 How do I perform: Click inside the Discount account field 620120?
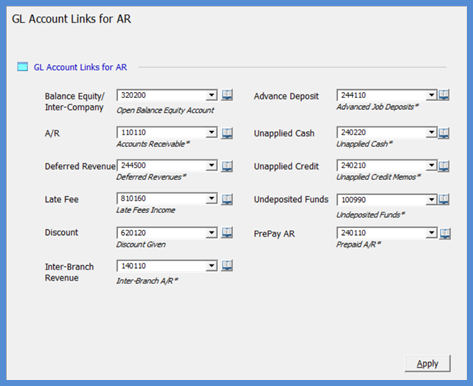[x=162, y=233]
